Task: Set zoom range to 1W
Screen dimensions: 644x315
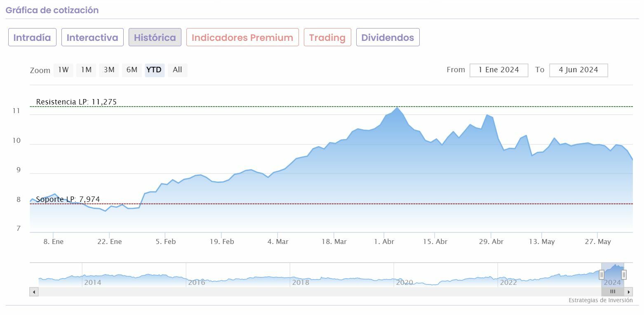Action: click(x=63, y=70)
